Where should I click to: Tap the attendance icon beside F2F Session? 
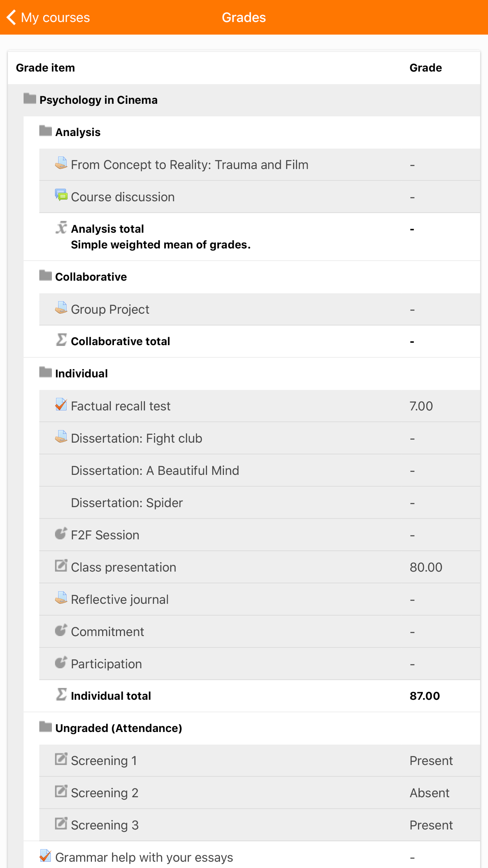click(x=61, y=533)
